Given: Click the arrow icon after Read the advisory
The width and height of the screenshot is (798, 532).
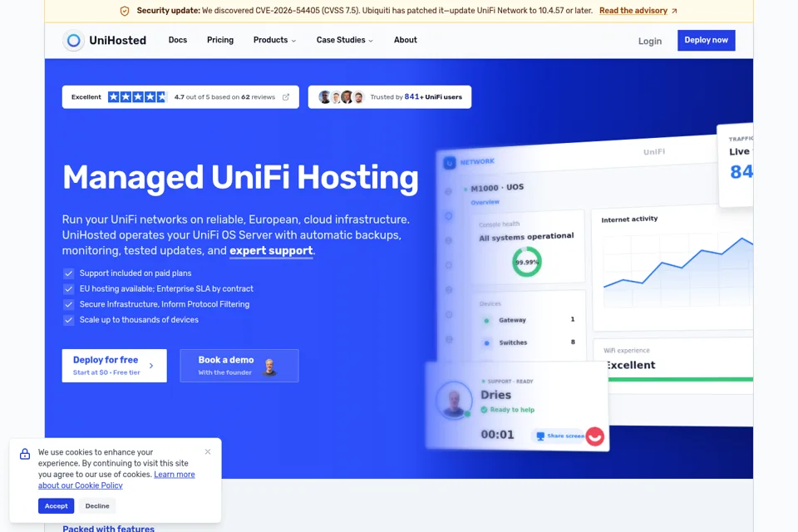Looking at the screenshot, I should point(674,11).
